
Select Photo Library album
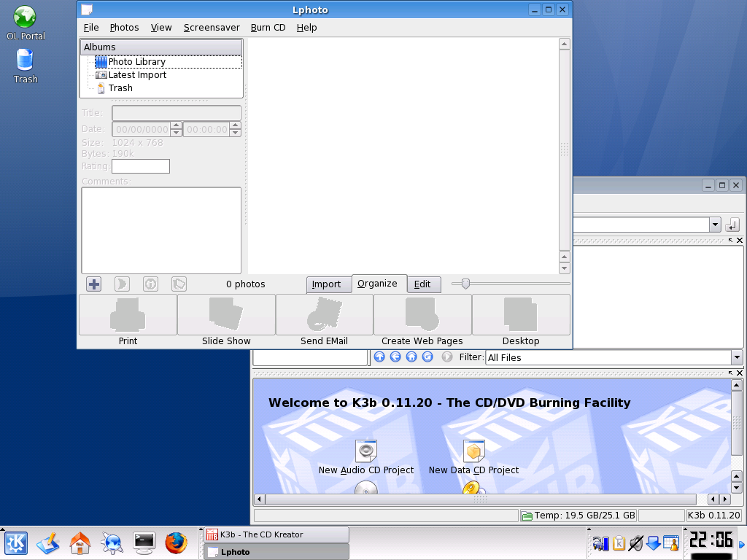pos(136,62)
